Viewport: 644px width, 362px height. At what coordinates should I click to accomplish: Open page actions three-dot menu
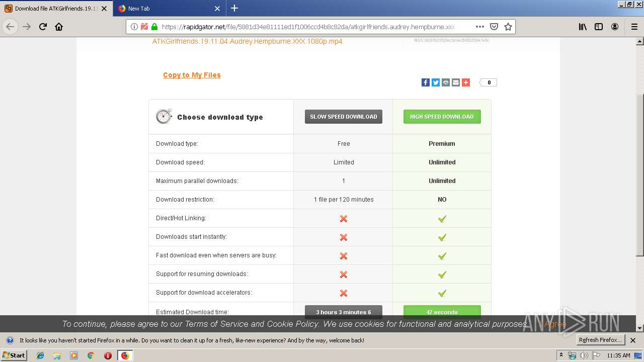[x=480, y=27]
